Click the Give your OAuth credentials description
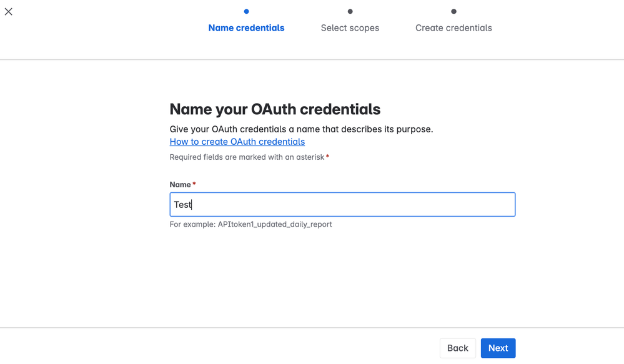Viewport: 624px width, 364px height. 301,129
